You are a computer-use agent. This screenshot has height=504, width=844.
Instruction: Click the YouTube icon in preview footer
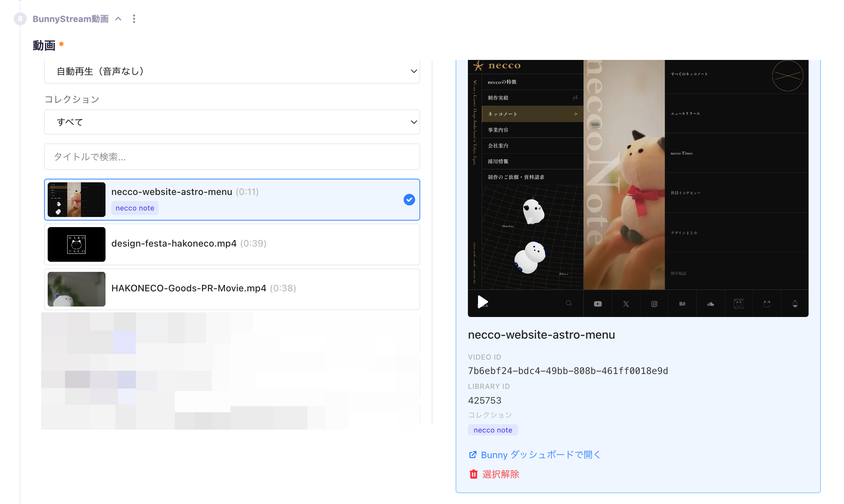pyautogui.click(x=598, y=304)
